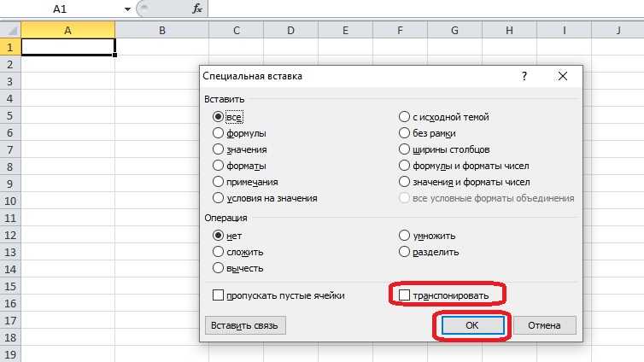Close the Специальная вставка dialog
The height and width of the screenshot is (362, 644).
coord(563,76)
